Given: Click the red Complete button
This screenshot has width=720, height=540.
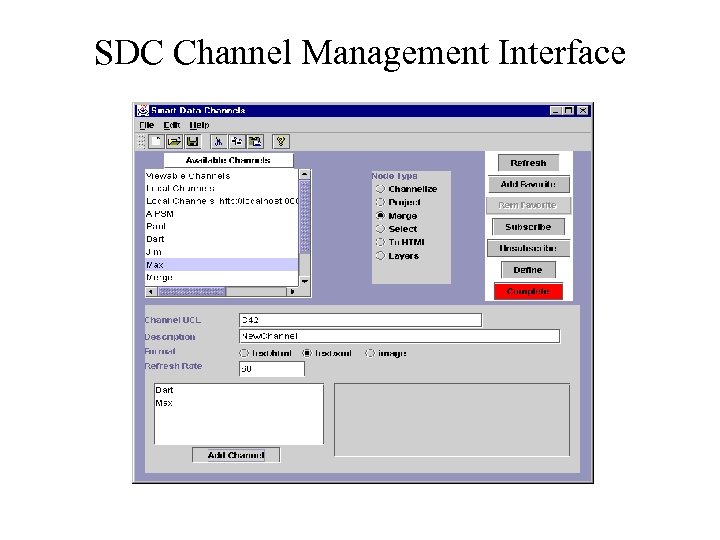Looking at the screenshot, I should [x=528, y=291].
